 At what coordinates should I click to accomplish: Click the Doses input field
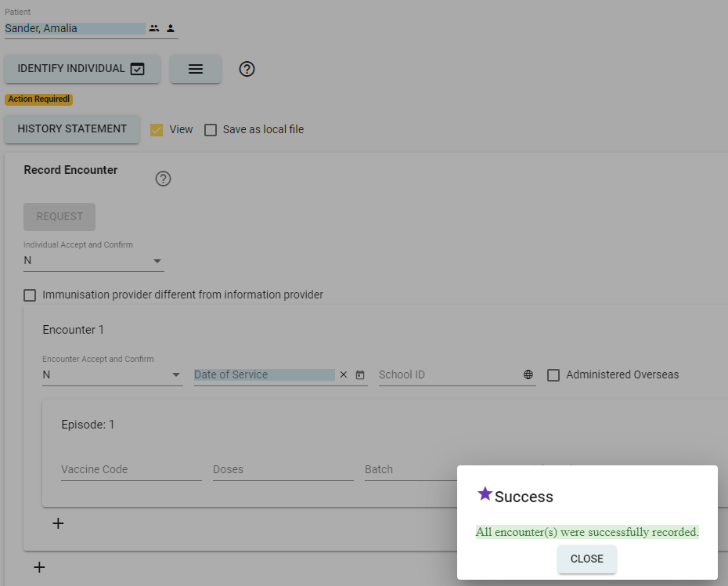coord(283,469)
